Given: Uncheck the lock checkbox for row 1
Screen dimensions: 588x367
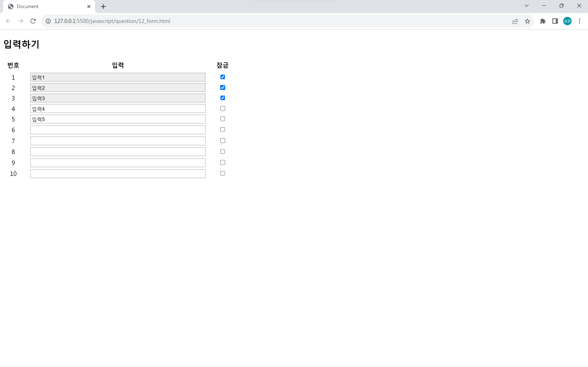Looking at the screenshot, I should click(x=222, y=77).
